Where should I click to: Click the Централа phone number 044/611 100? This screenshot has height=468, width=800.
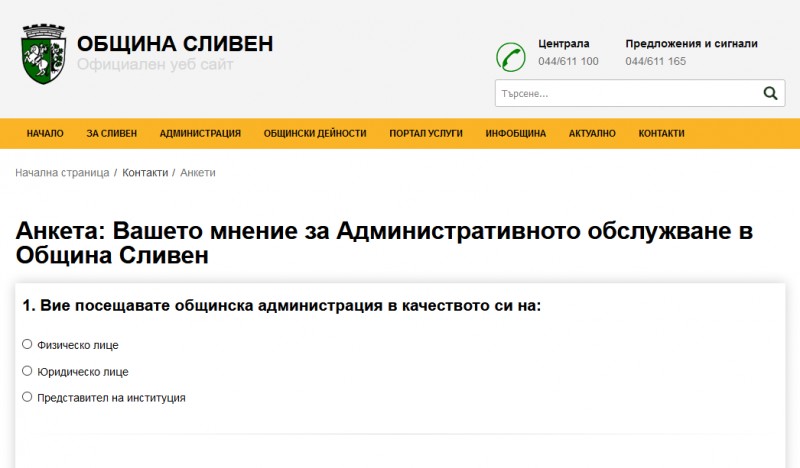[568, 62]
